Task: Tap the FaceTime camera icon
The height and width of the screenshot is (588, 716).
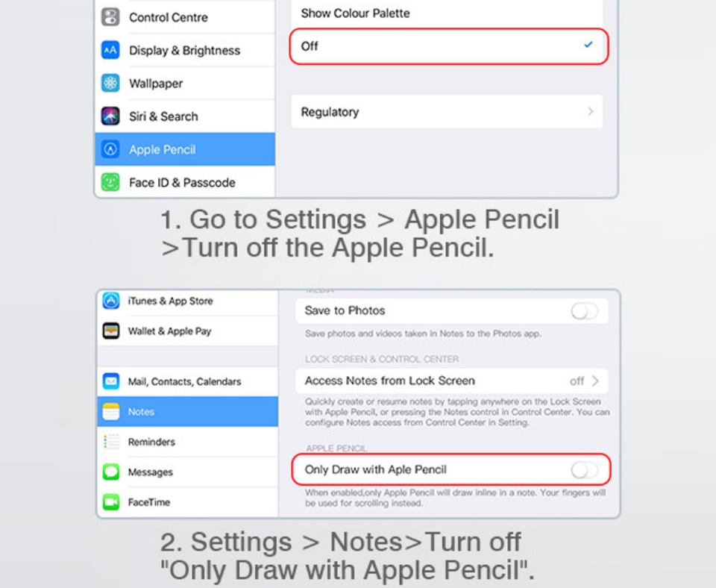Action: coord(111,502)
